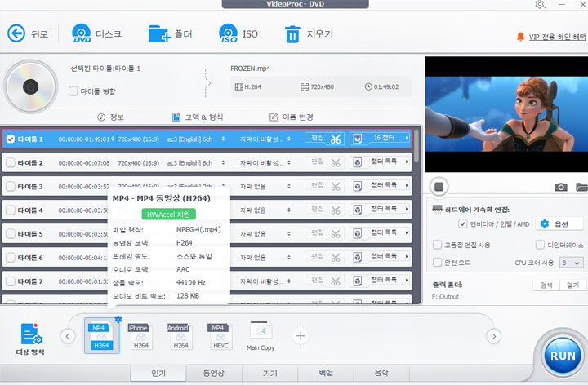Image resolution: width=588 pixels, height=385 pixels.
Task: Enable 디인터레이스 checkbox
Action: point(540,245)
